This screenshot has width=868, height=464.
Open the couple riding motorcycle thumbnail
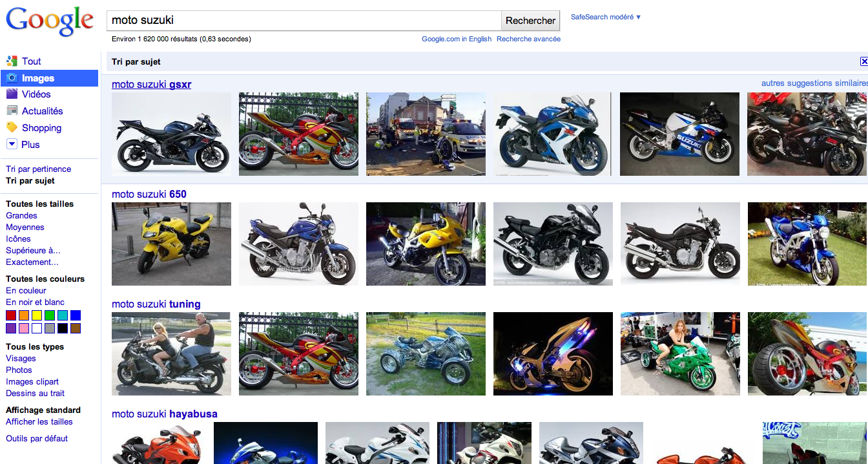pos(171,353)
